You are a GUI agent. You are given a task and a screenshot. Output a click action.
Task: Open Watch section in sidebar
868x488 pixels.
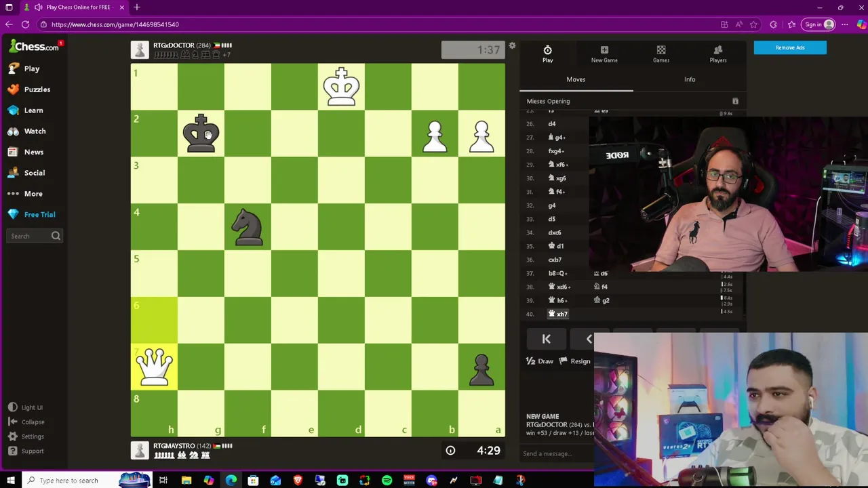(27, 131)
